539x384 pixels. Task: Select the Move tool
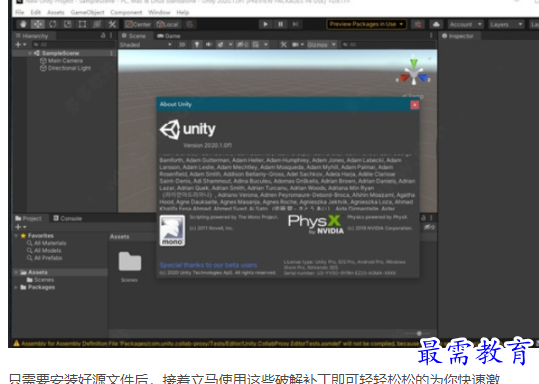(x=38, y=24)
